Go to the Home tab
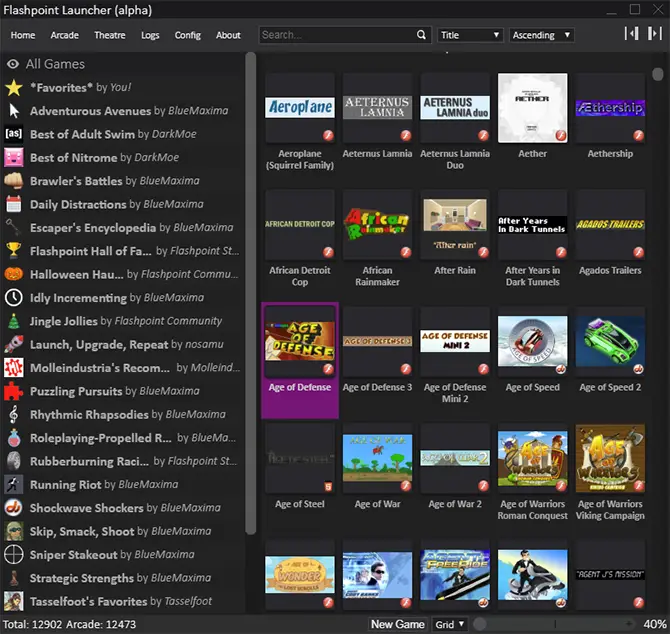Viewport: 670px width, 634px height. point(23,35)
